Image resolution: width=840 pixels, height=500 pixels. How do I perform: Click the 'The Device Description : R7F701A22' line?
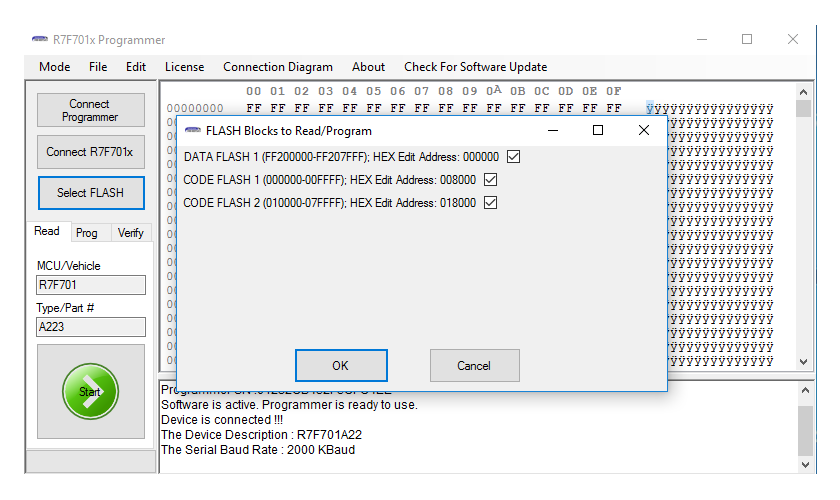[x=261, y=435]
